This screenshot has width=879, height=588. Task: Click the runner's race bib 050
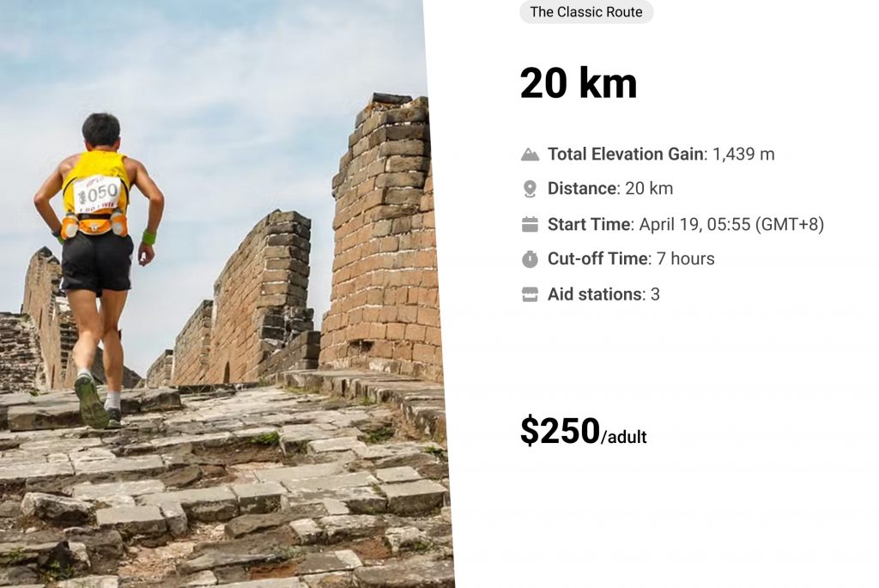tap(98, 195)
